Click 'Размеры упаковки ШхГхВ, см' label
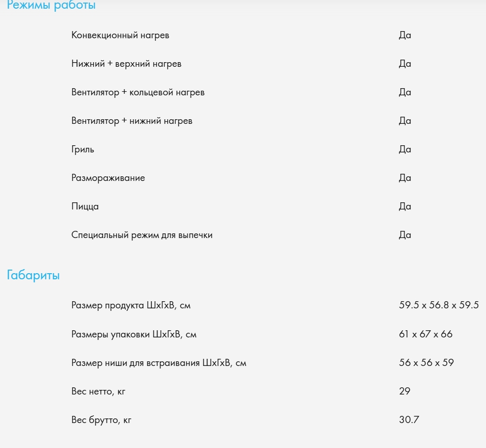Image resolution: width=486 pixels, height=448 pixels. coord(134,334)
